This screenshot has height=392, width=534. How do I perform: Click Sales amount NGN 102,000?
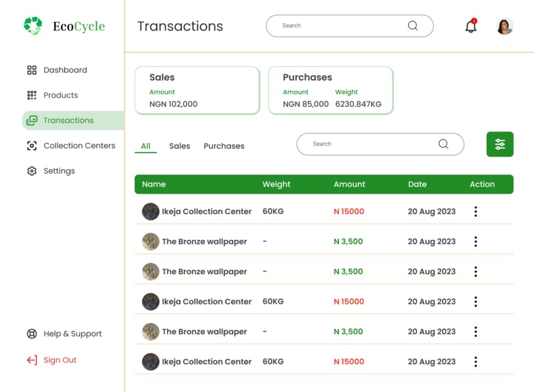[174, 104]
